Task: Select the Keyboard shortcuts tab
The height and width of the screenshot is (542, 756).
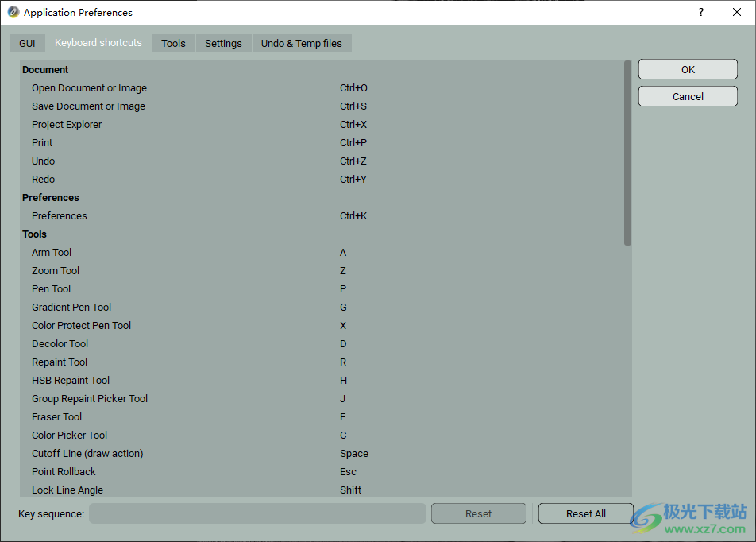Action: click(98, 43)
